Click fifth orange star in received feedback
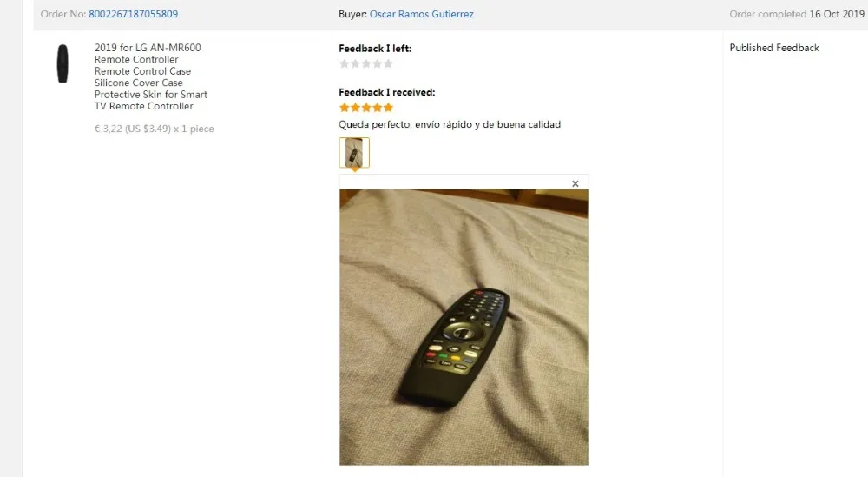This screenshot has width=868, height=477. [388, 108]
